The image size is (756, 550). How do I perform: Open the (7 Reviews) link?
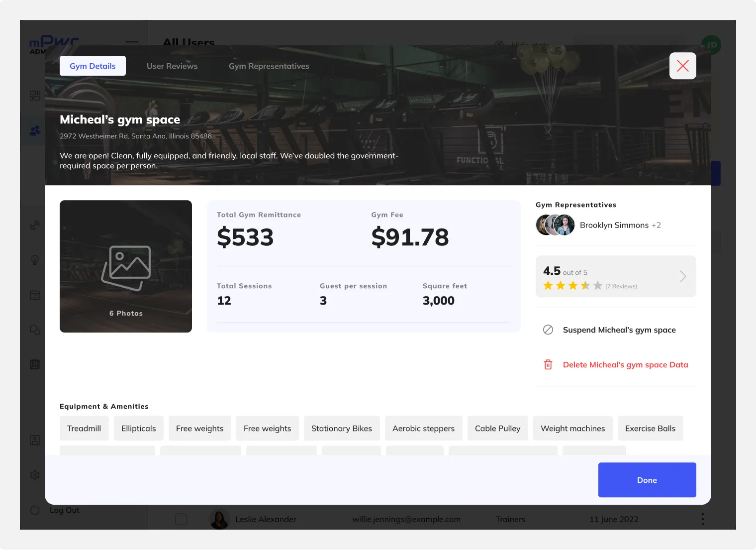coord(621,286)
